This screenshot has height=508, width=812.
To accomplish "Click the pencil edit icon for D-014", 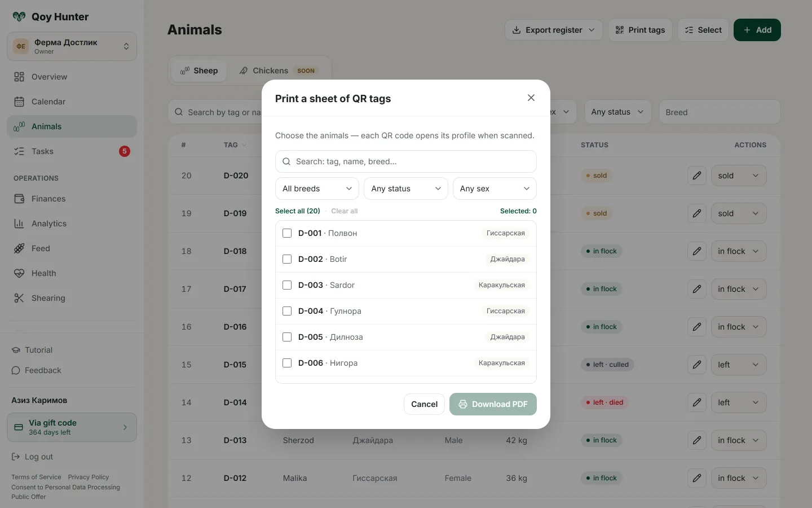I will [697, 402].
